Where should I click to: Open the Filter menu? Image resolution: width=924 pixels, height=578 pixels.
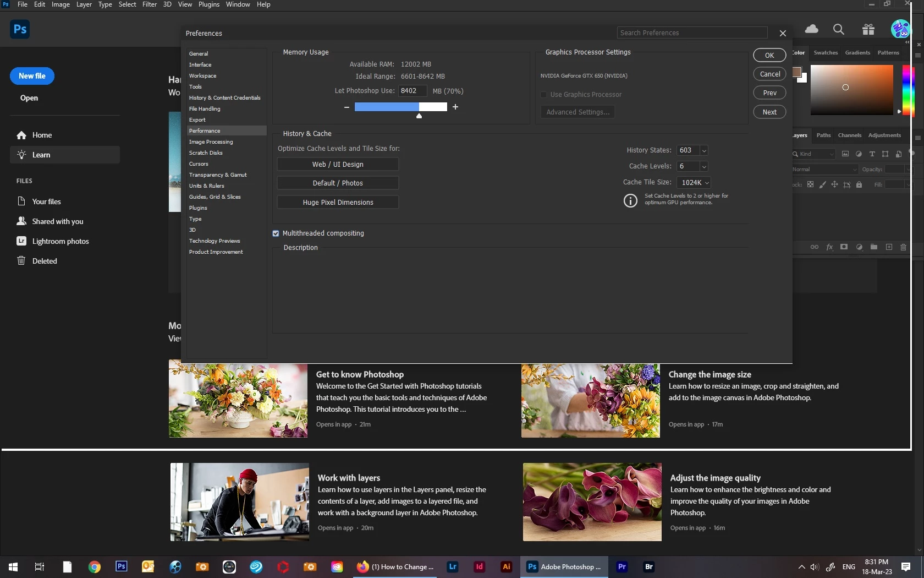click(150, 4)
